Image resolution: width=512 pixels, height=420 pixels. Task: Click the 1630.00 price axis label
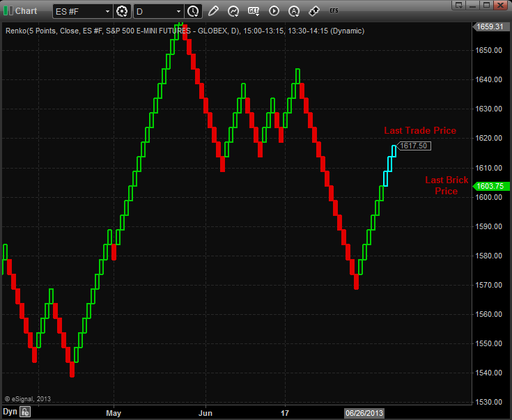click(488, 109)
